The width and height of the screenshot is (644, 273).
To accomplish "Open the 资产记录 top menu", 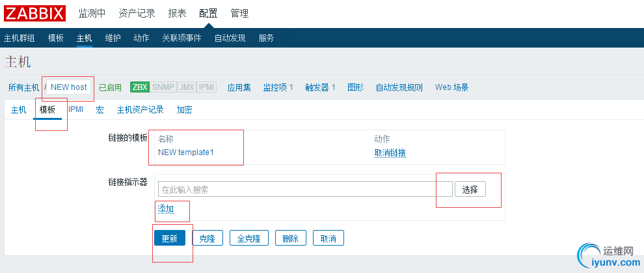I will pyautogui.click(x=137, y=13).
